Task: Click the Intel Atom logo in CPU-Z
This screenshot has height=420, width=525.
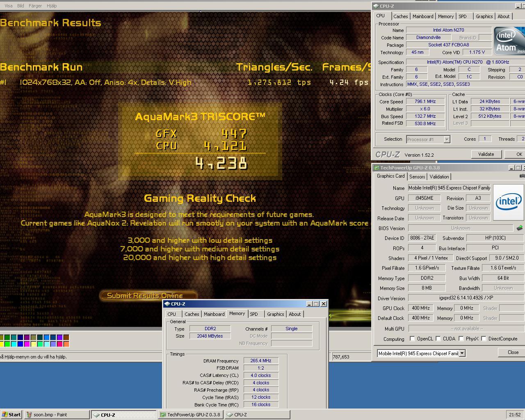Action: (509, 41)
